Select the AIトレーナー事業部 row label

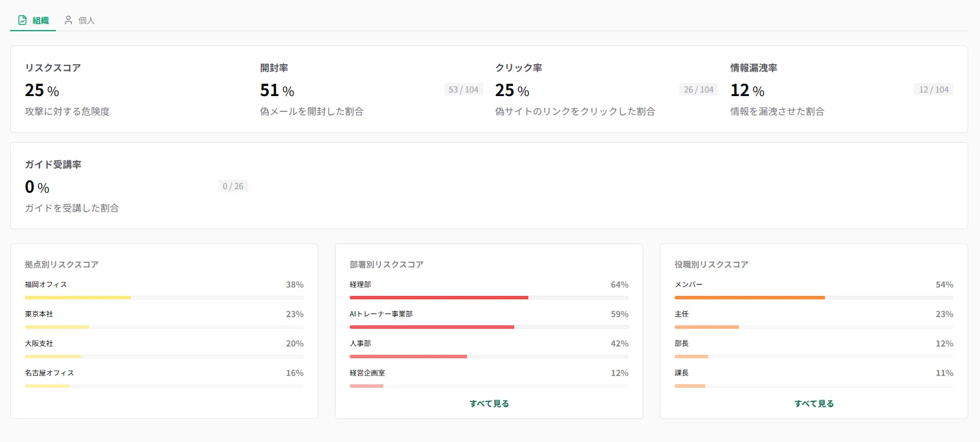[x=381, y=314]
